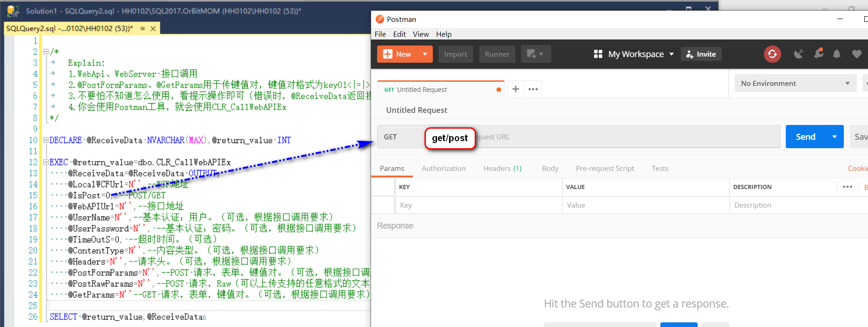Switch to the Body tab
The width and height of the screenshot is (868, 327).
point(550,168)
